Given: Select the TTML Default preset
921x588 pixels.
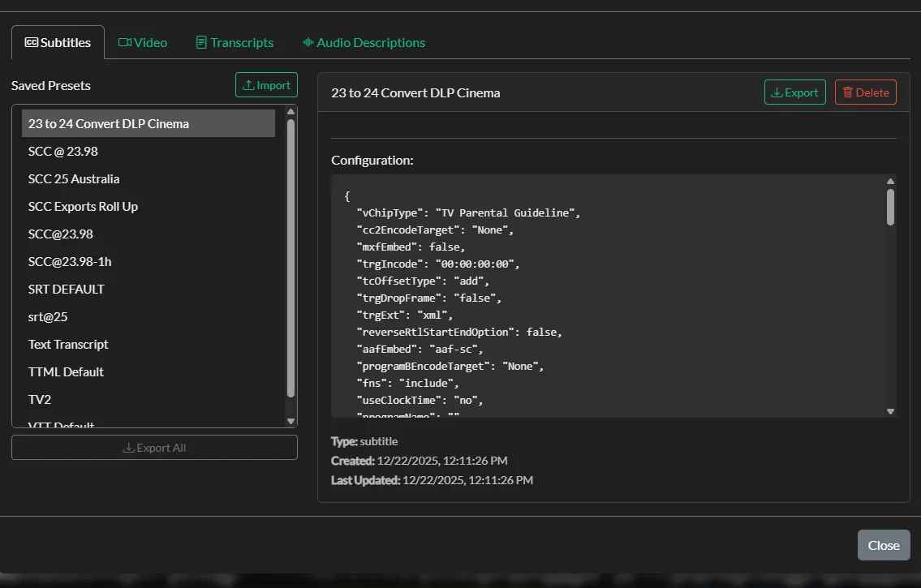Looking at the screenshot, I should point(148,372).
